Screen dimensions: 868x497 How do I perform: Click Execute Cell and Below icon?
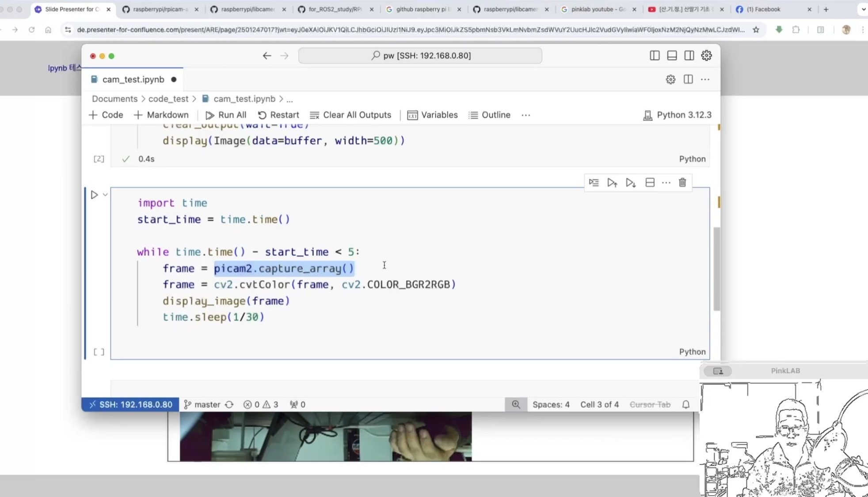coord(631,182)
